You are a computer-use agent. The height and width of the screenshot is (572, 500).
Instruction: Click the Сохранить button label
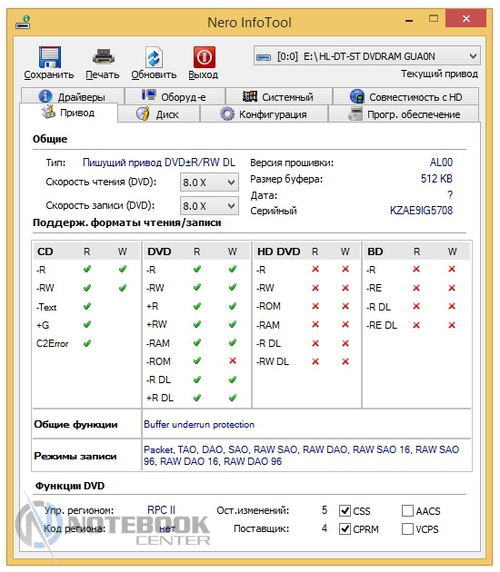49,75
